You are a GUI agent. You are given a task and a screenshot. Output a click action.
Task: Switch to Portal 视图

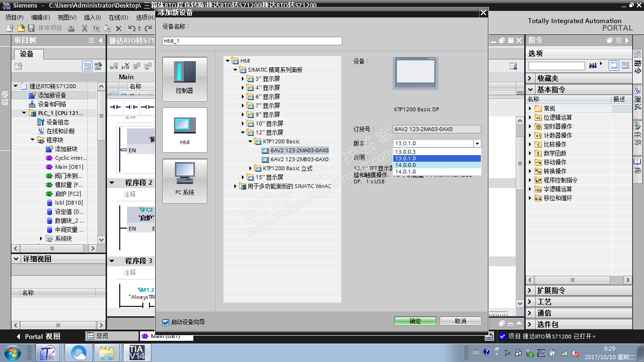pyautogui.click(x=39, y=337)
